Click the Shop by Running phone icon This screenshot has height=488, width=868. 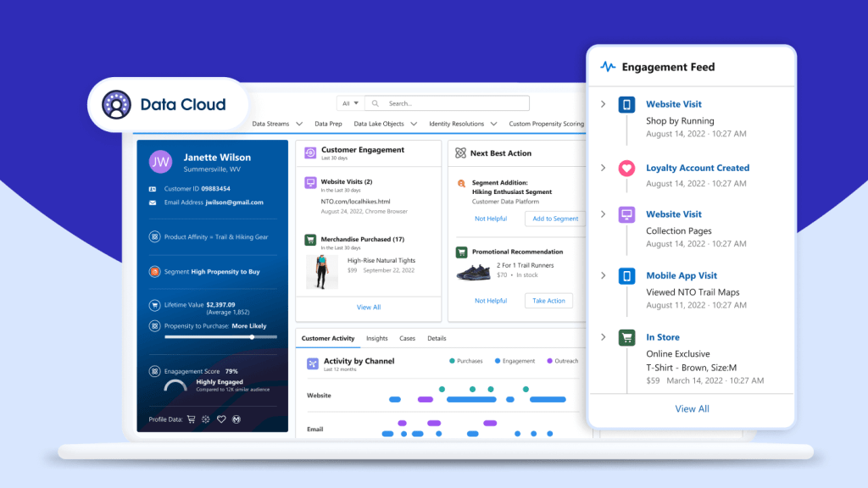click(626, 104)
